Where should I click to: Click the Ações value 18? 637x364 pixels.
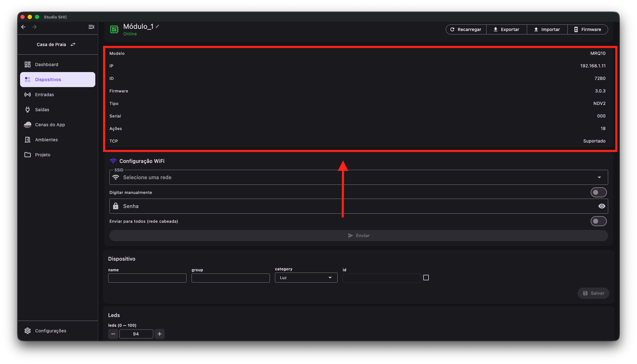coord(603,128)
